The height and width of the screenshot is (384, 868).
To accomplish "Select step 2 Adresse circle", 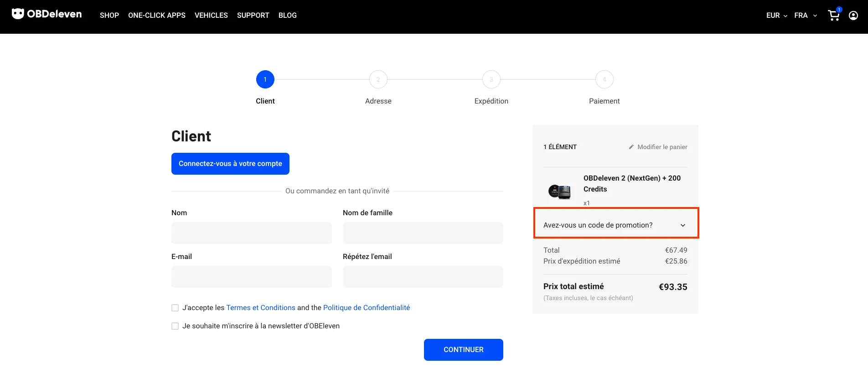I will [378, 79].
